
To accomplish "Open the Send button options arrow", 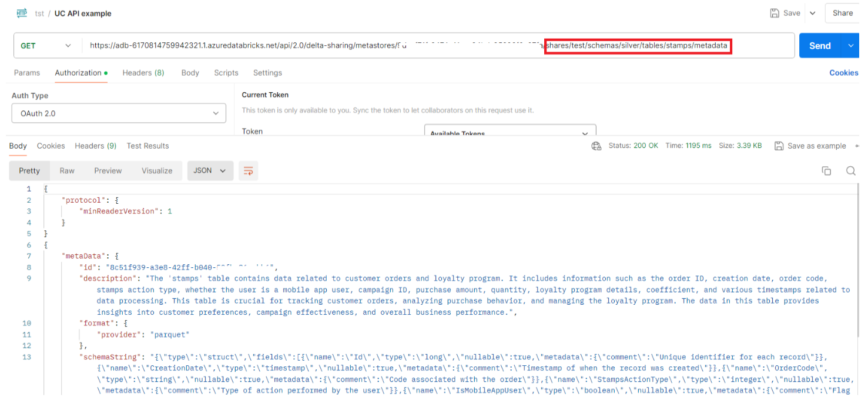I will [x=850, y=46].
